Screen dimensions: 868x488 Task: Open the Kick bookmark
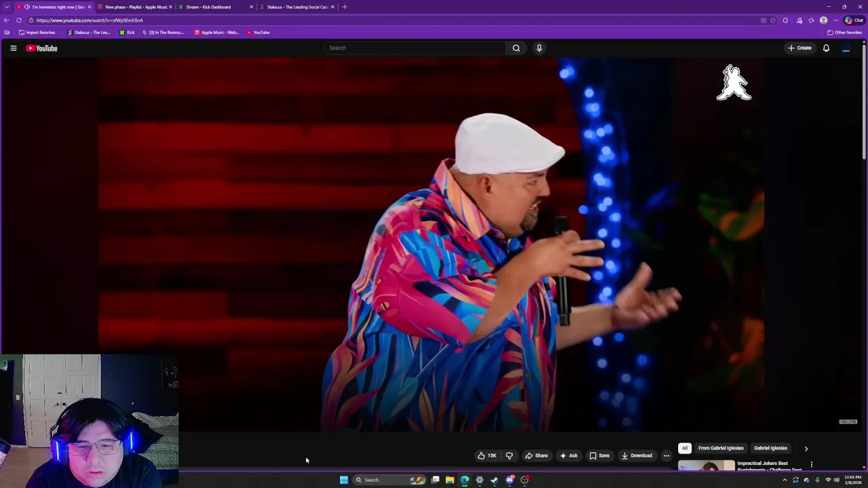click(127, 33)
